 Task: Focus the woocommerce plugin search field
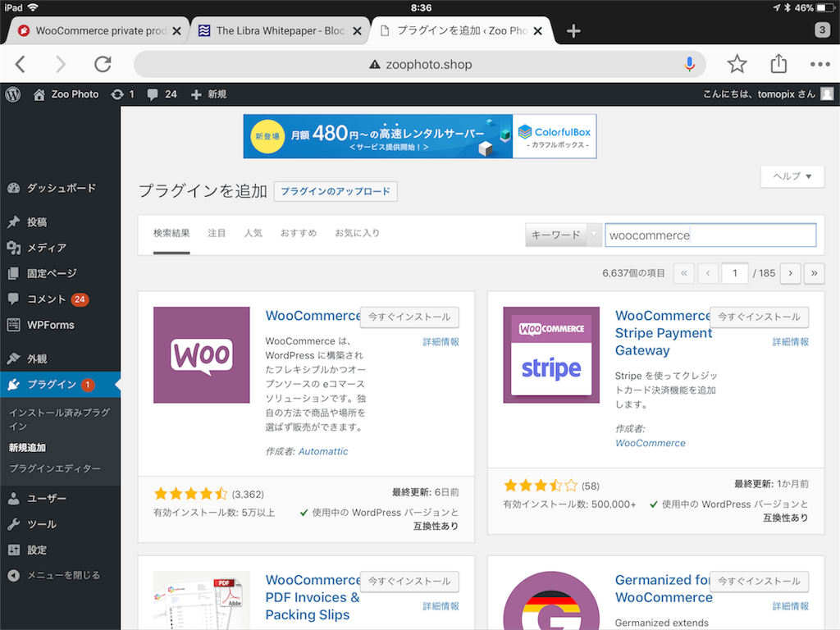pos(710,235)
